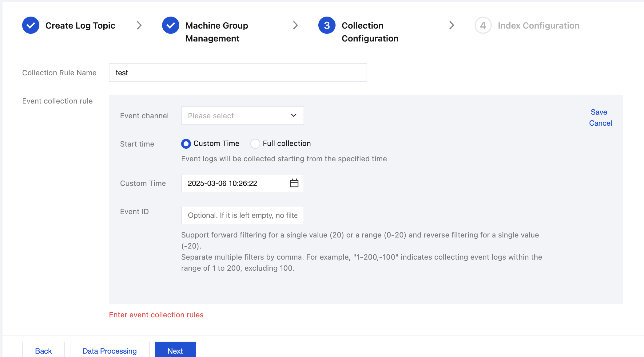Open the Custom Time date picker field

pyautogui.click(x=234, y=183)
